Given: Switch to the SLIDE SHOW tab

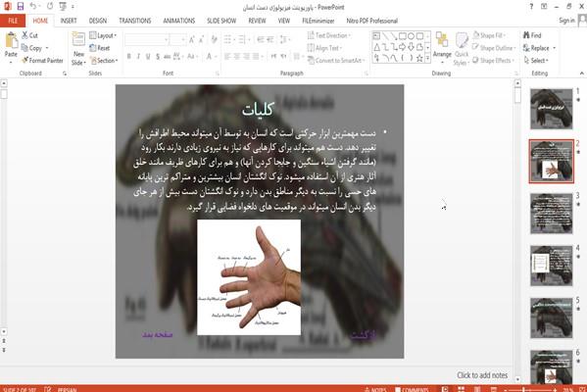Looking at the screenshot, I should (x=221, y=21).
